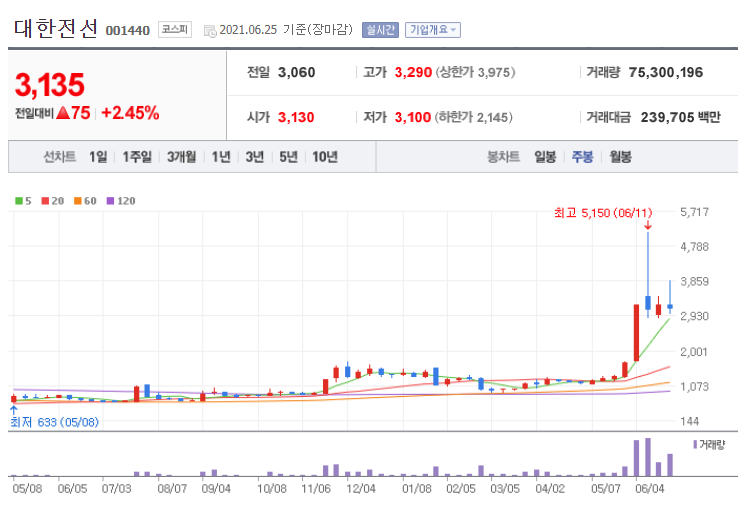This screenshot has height=510, width=738.
Task: Click the 최저 633 (05/08) label
Action: (x=55, y=422)
